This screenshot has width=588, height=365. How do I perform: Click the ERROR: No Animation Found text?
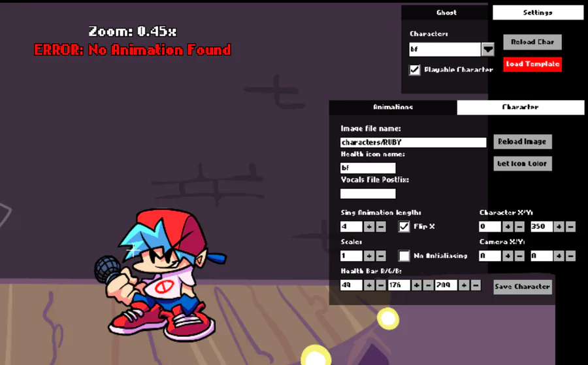click(133, 50)
